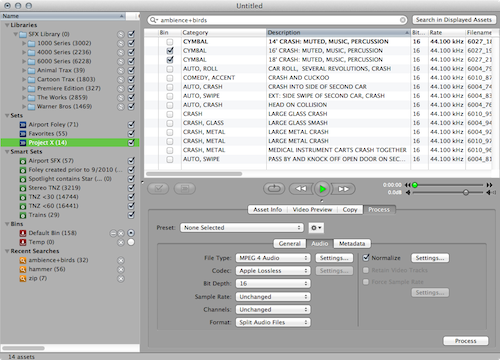Screen dimensions: 500x360
Task: Toggle the Airport Foley set checkbox
Action: pos(131,125)
